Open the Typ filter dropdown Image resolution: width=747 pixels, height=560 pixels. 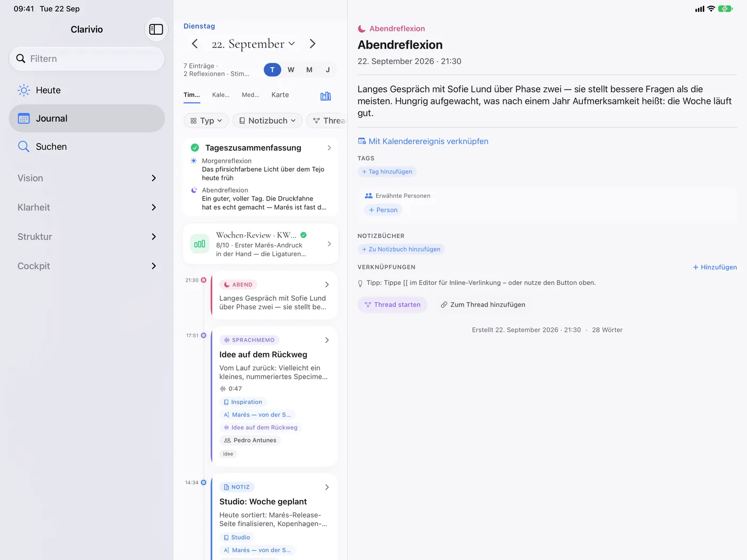click(206, 121)
